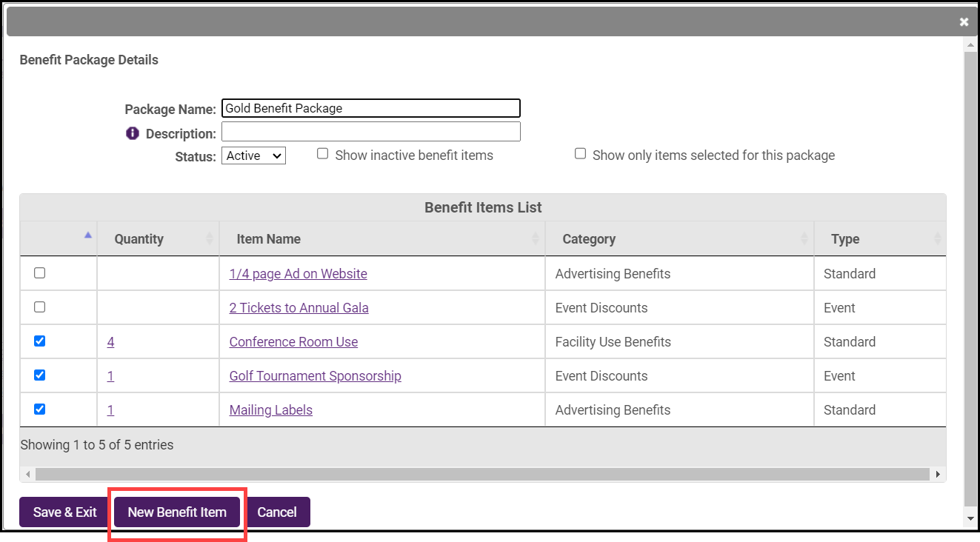Click the Description info icon
Screen dimensions: 980x542
tap(133, 134)
